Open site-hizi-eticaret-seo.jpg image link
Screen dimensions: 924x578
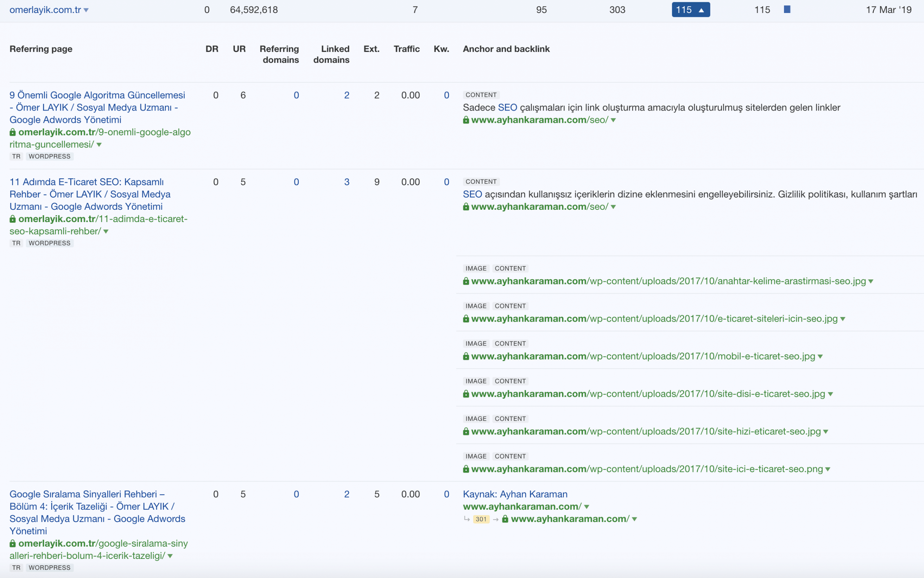[x=646, y=431]
